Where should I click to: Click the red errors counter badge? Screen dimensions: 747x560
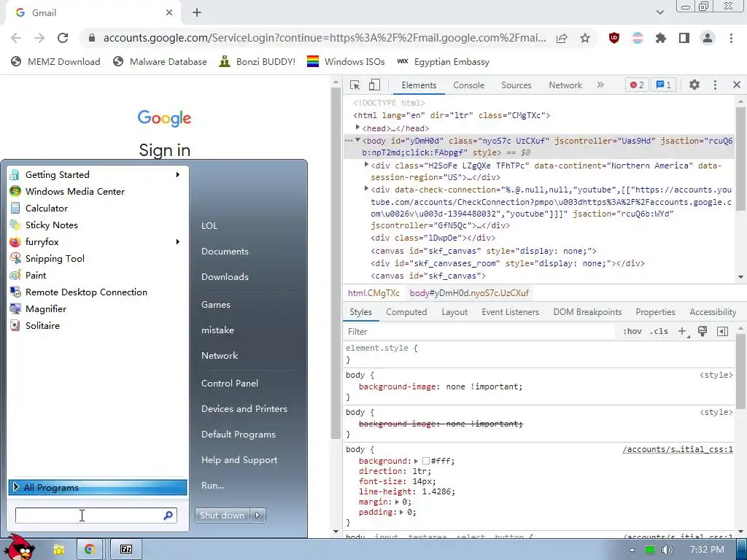click(x=637, y=85)
